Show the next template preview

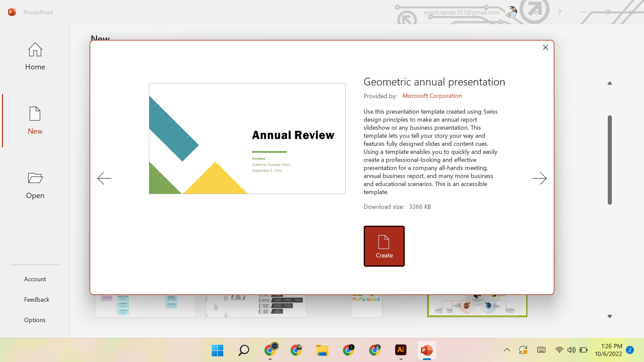540,178
